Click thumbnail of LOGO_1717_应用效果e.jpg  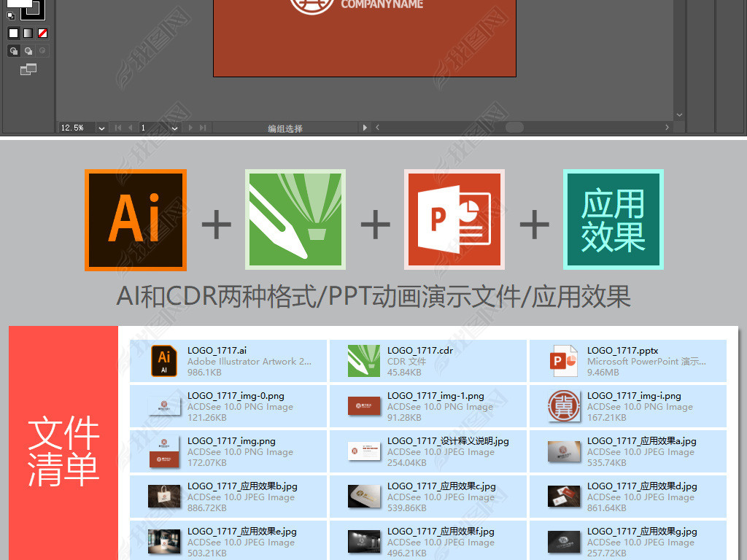(164, 542)
